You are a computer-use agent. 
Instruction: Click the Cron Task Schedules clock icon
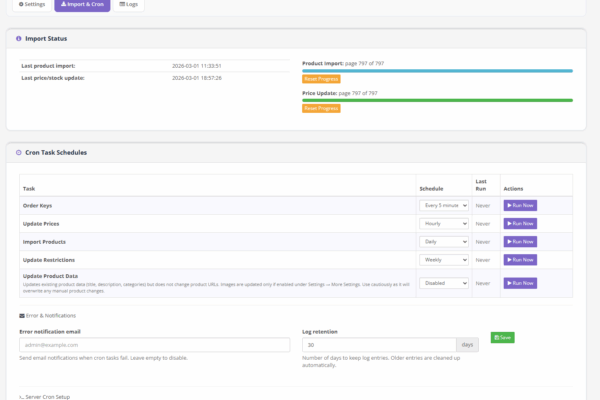[18, 153]
